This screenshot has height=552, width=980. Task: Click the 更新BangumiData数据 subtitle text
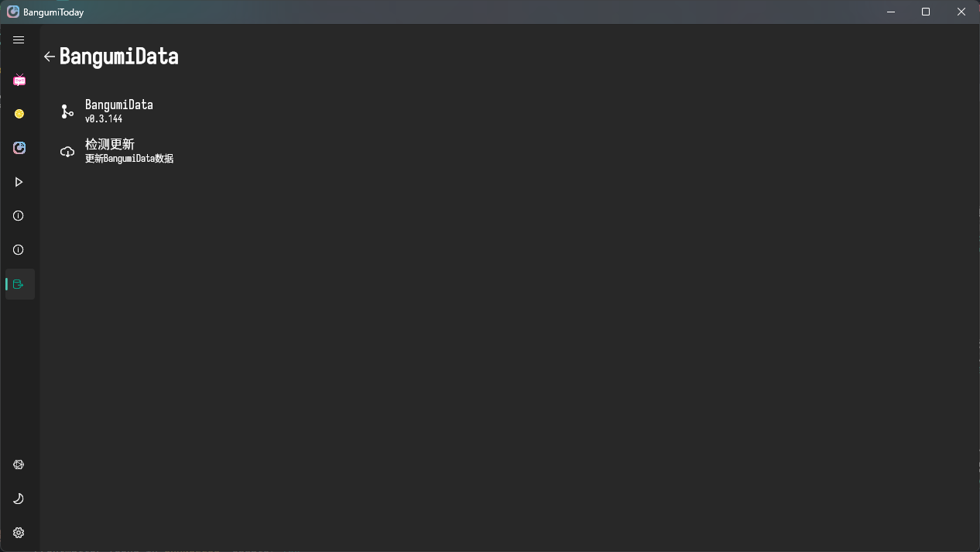[129, 159]
